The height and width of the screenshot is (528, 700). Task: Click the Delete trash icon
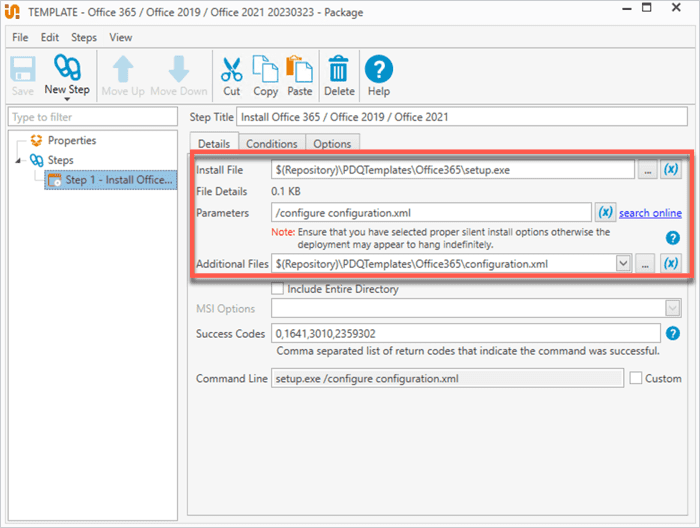(x=339, y=69)
